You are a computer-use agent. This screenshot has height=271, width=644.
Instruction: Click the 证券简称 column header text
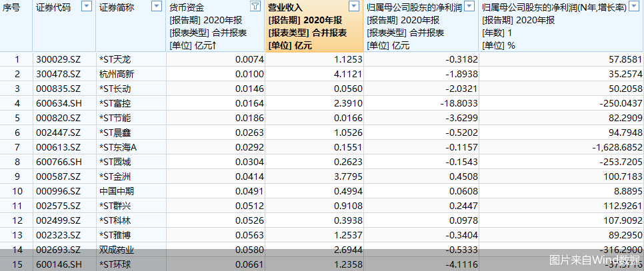tap(117, 7)
